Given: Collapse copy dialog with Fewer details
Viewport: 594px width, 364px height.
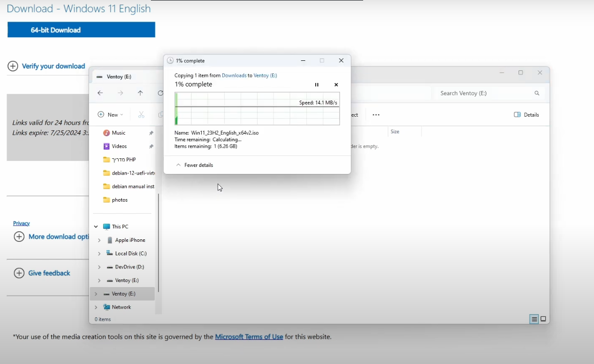Looking at the screenshot, I should tap(195, 165).
